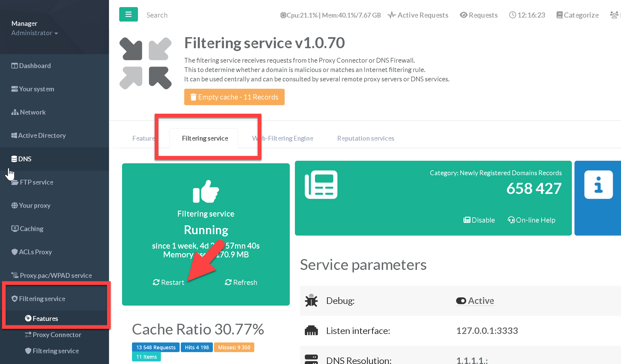Screen dimensions: 621x364
Task: Click the blue info icon tile
Action: [598, 185]
